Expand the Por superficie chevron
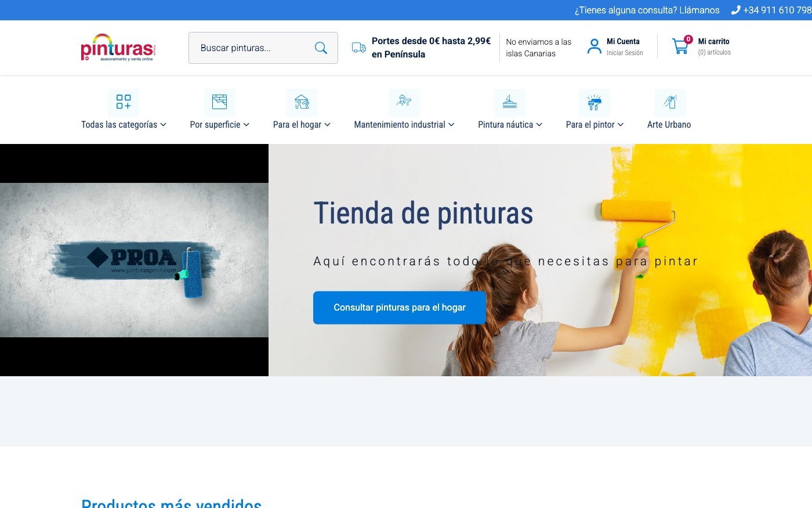 point(246,125)
